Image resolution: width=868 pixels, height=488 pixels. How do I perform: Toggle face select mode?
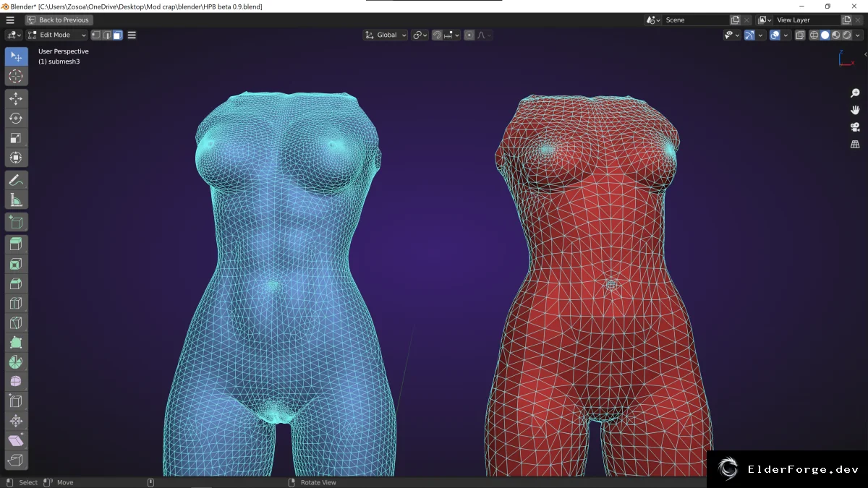pyautogui.click(x=117, y=35)
